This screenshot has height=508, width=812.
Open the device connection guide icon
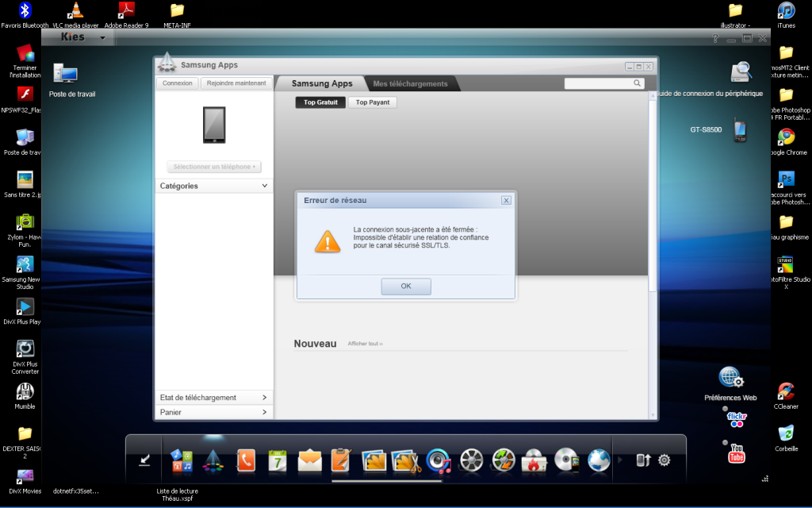click(x=741, y=72)
